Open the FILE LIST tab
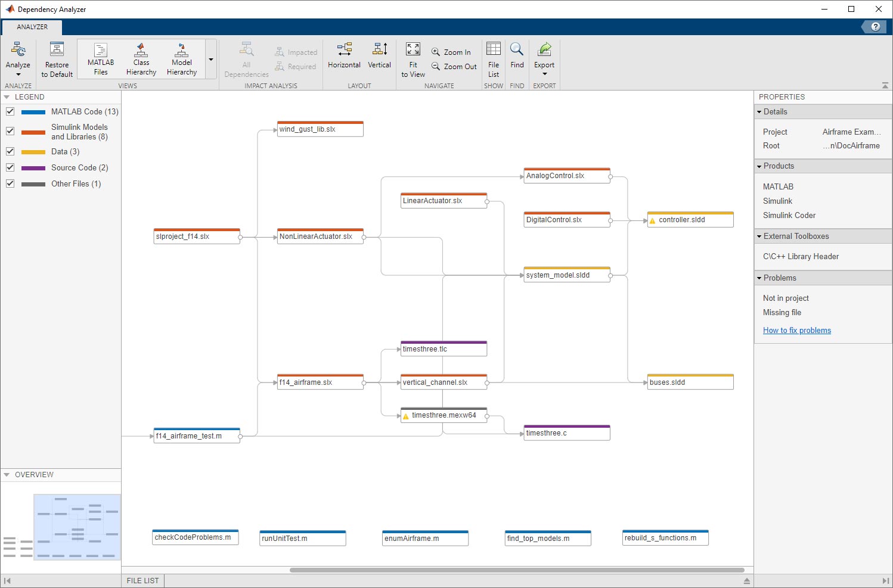Screen dimensions: 893x588 point(143,580)
